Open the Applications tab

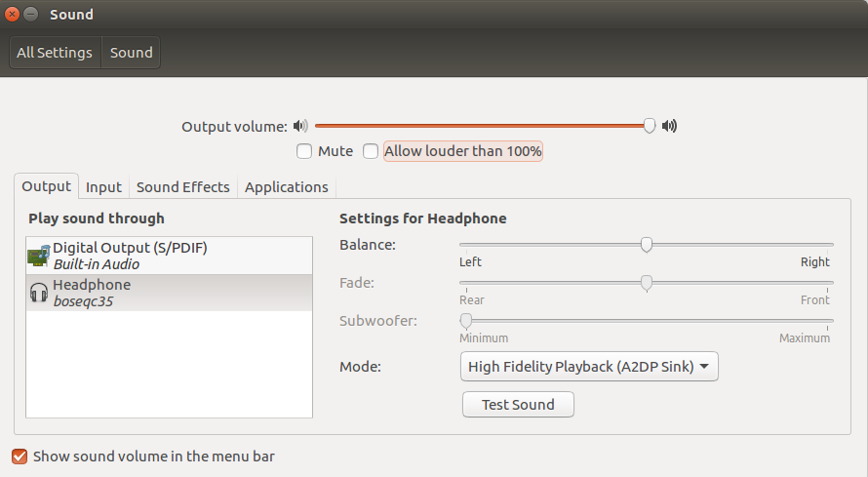(287, 187)
